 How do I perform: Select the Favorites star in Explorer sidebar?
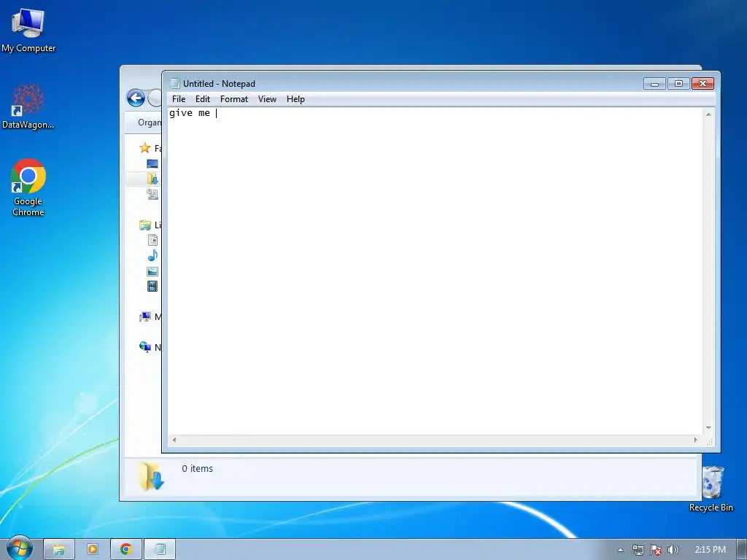(145, 148)
